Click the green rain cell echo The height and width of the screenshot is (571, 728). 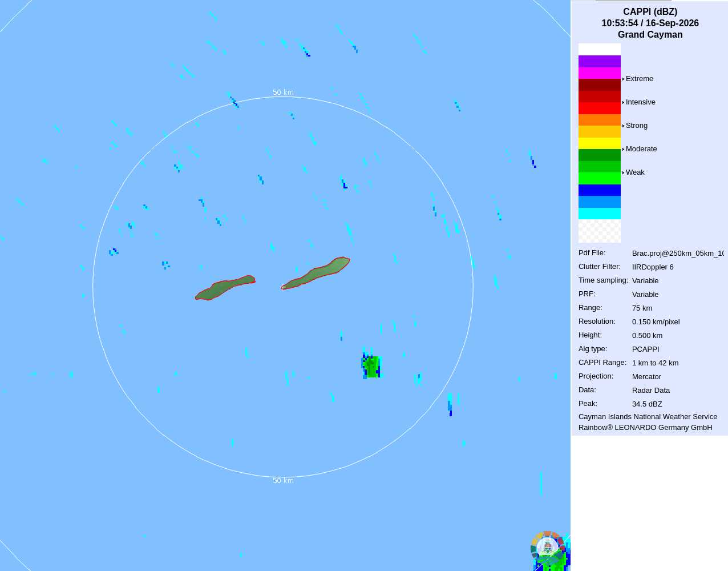(x=371, y=365)
